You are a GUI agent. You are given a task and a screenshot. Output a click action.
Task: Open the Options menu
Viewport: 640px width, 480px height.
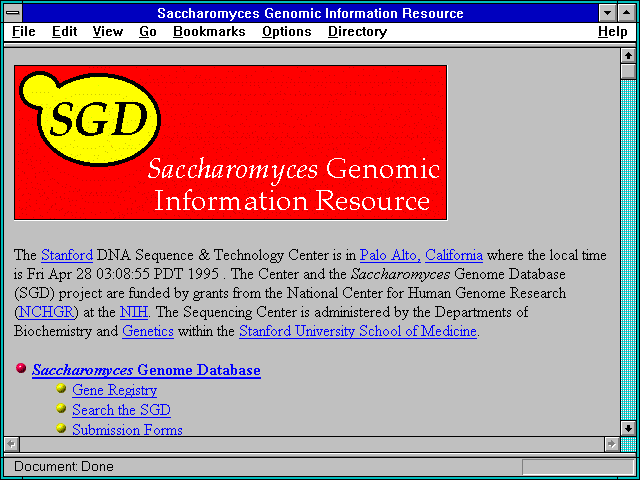[287, 31]
